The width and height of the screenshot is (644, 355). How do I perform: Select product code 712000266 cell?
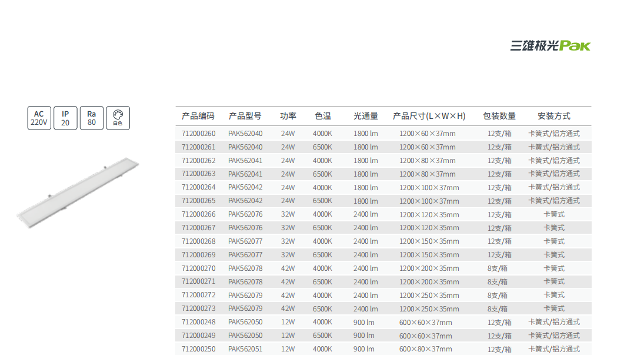199,214
